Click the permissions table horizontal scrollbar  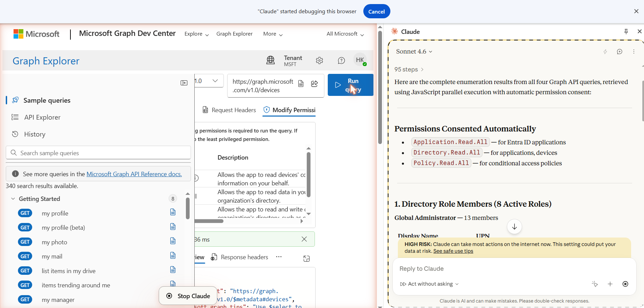point(209,221)
